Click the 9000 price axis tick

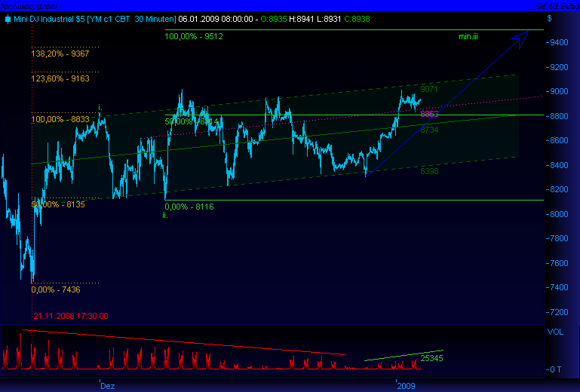559,92
